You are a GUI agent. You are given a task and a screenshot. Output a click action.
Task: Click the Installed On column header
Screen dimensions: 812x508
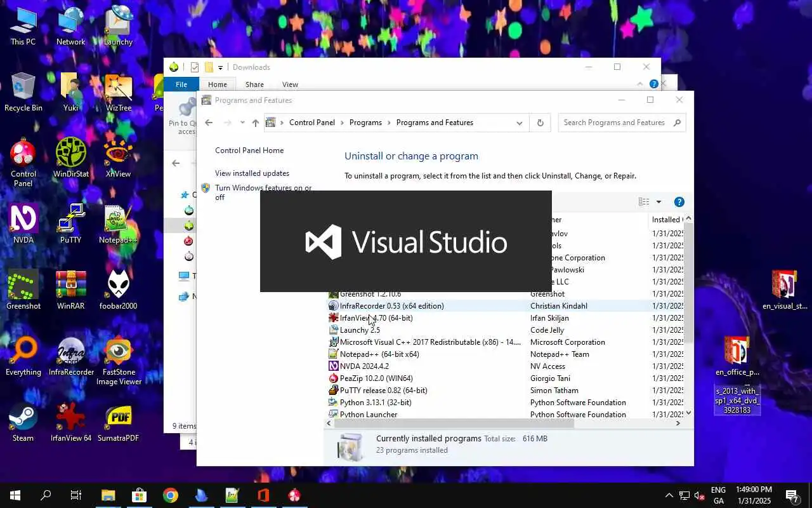pyautogui.click(x=667, y=220)
